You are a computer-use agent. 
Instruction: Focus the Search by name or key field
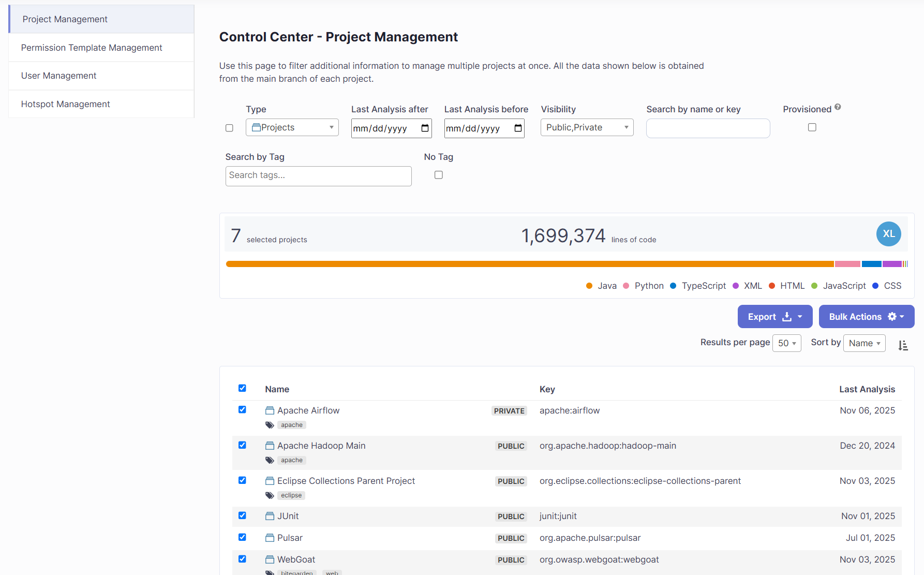tap(708, 128)
